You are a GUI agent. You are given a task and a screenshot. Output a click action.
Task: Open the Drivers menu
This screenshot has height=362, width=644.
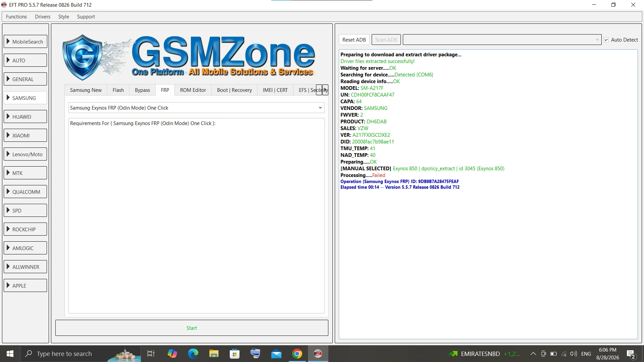coord(43,17)
